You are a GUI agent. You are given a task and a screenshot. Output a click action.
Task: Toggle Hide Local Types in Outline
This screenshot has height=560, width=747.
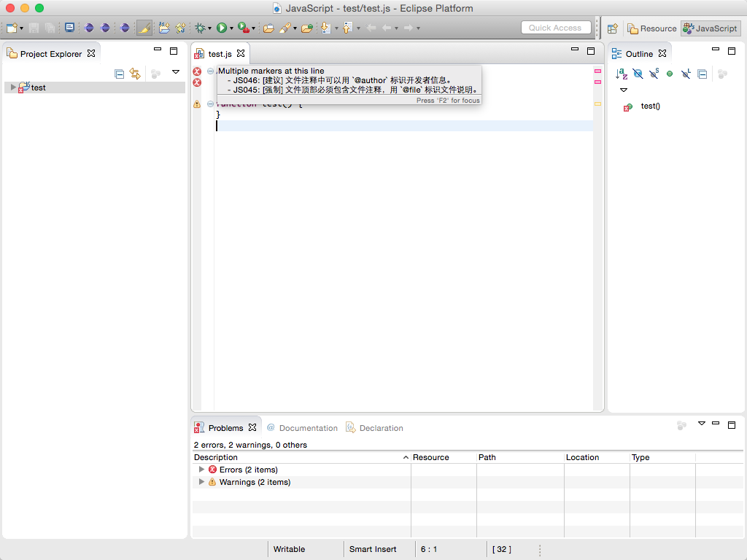(x=686, y=74)
